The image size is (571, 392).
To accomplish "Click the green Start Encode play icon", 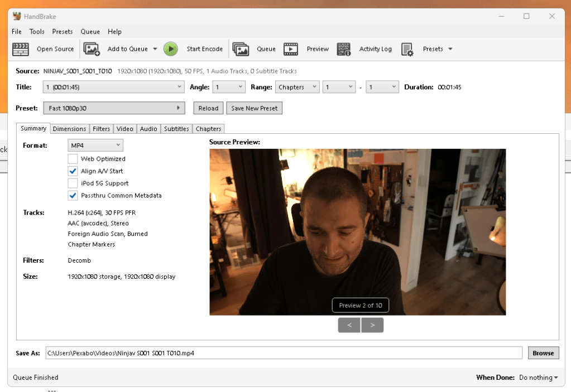I will [171, 49].
